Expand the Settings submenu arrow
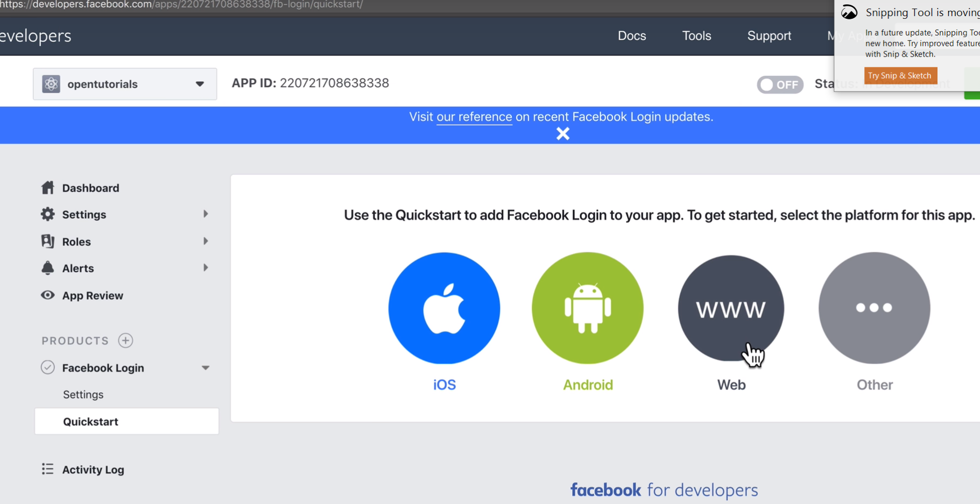 point(206,214)
